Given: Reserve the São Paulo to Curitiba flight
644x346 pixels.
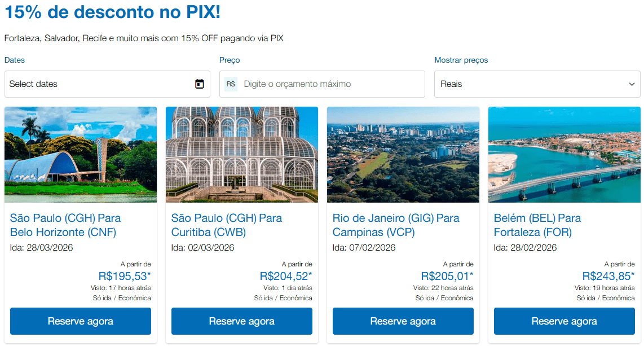Looking at the screenshot, I should point(242,321).
